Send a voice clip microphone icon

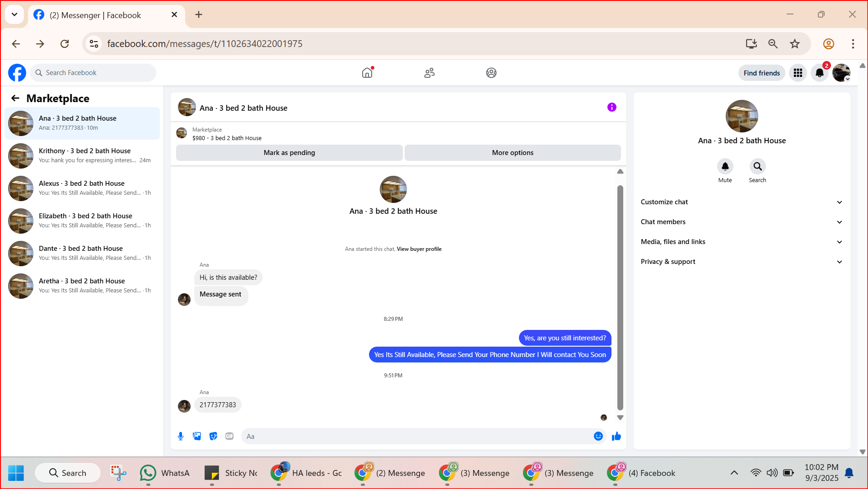click(x=181, y=436)
